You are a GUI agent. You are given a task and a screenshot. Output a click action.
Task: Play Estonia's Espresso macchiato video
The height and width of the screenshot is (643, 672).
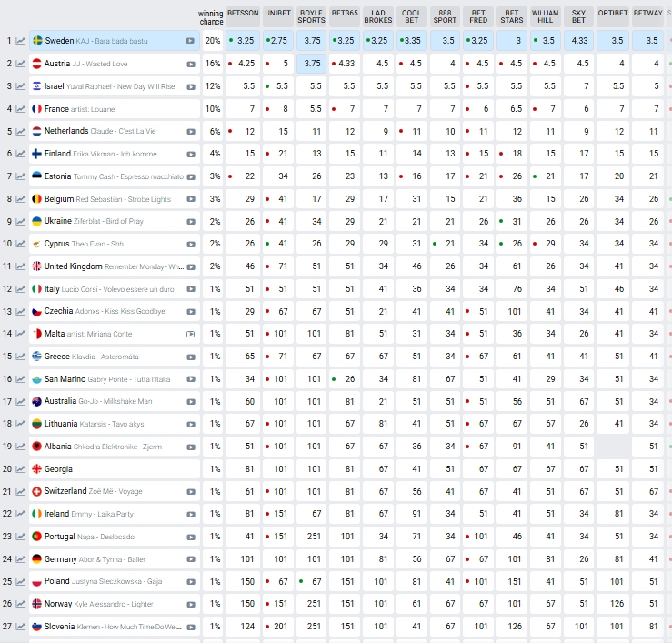(190, 176)
